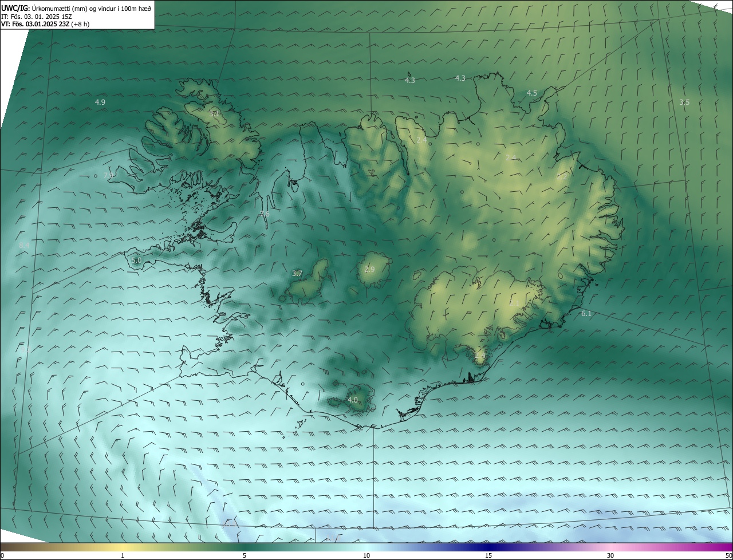Click the 5.0 value on the map
Viewport: 733px width, 560px height.
click(136, 261)
